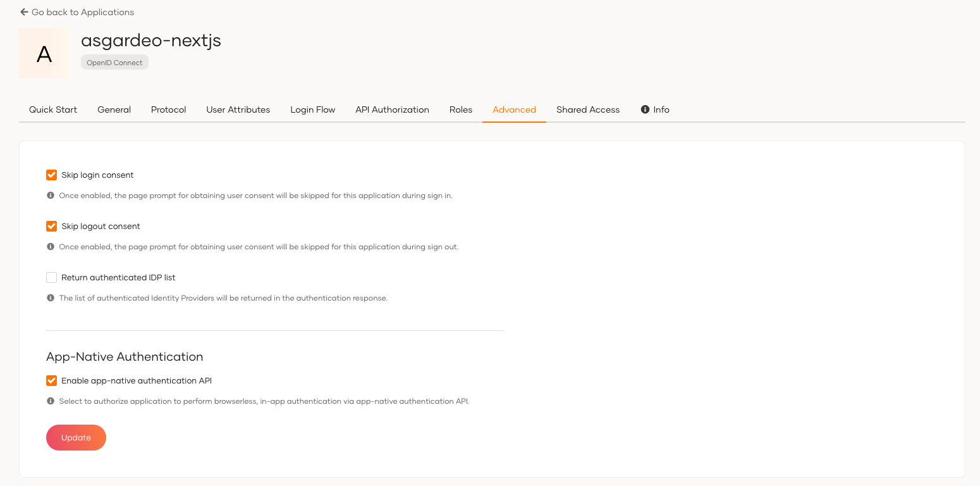This screenshot has height=486, width=980.
Task: Click the asgardeo-nextjs app avatar icon
Action: coord(43,53)
